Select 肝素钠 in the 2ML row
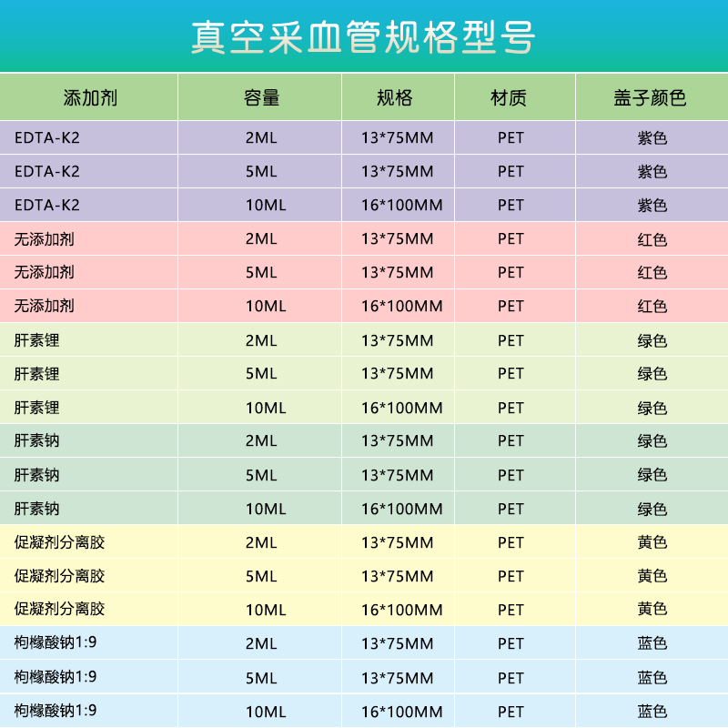Viewport: 728px width, 728px height. (36, 440)
